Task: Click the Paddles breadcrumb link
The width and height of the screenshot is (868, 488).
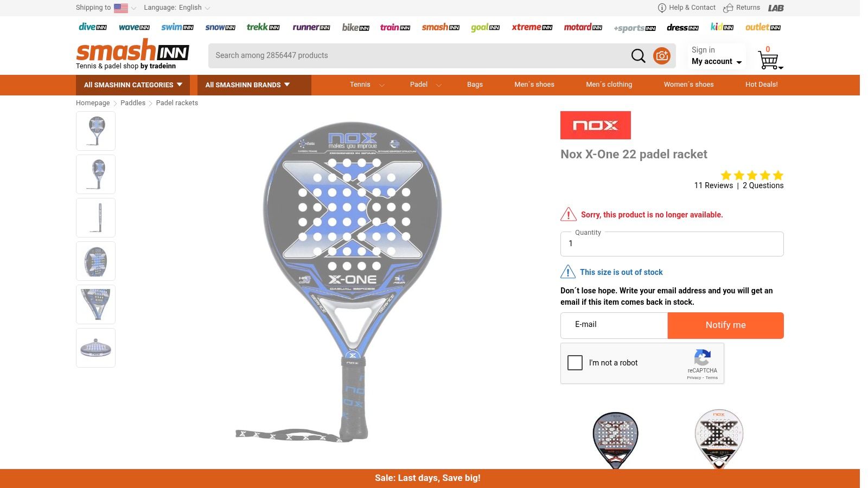Action: 133,103
